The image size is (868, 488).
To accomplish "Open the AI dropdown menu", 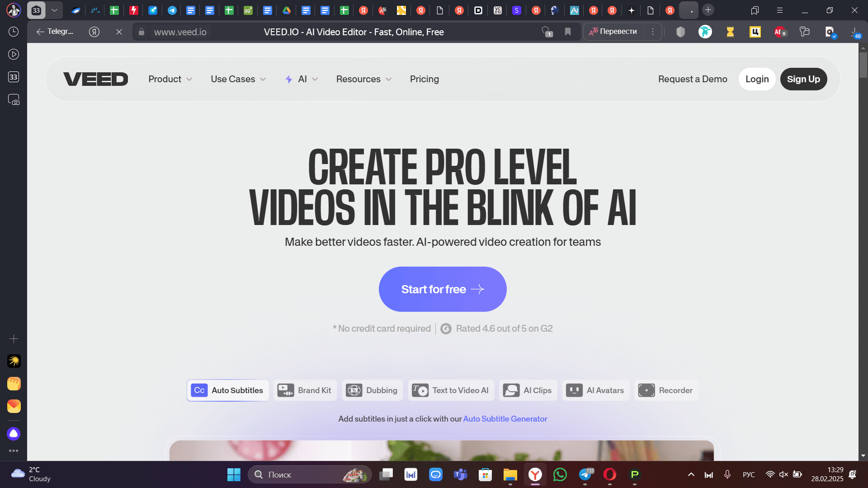I will click(302, 79).
